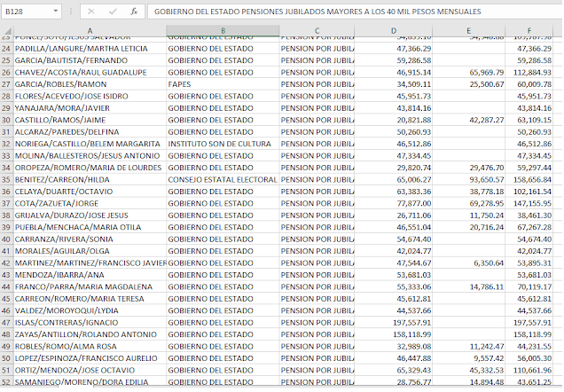
Task: Click the Cancel X icon in formula bar
Action: (91, 12)
